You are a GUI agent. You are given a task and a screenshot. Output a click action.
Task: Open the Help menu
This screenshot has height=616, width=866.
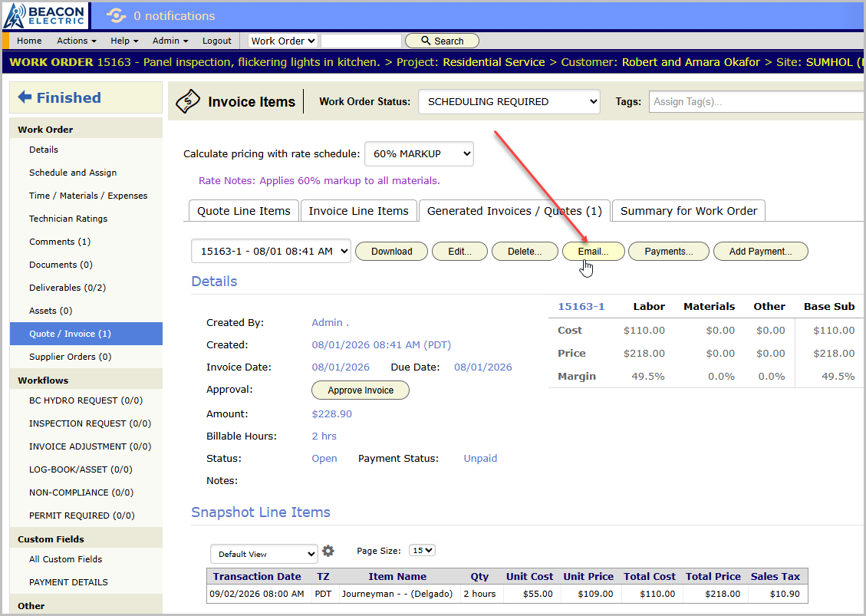124,41
